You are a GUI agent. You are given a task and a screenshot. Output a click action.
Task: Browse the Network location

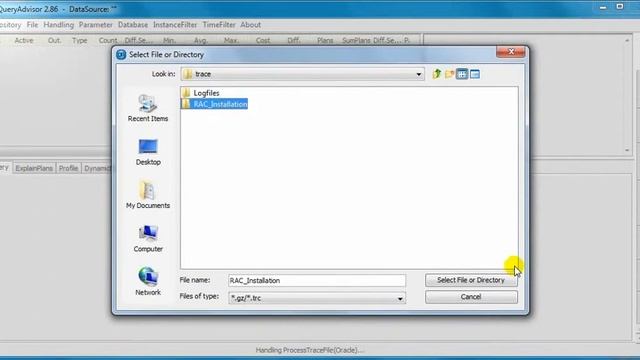coord(148,282)
